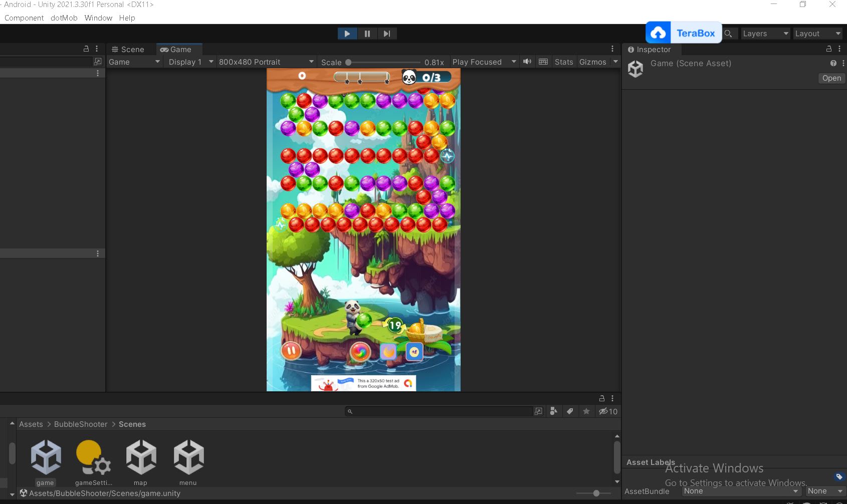Pause the game with the pause button

(367, 34)
